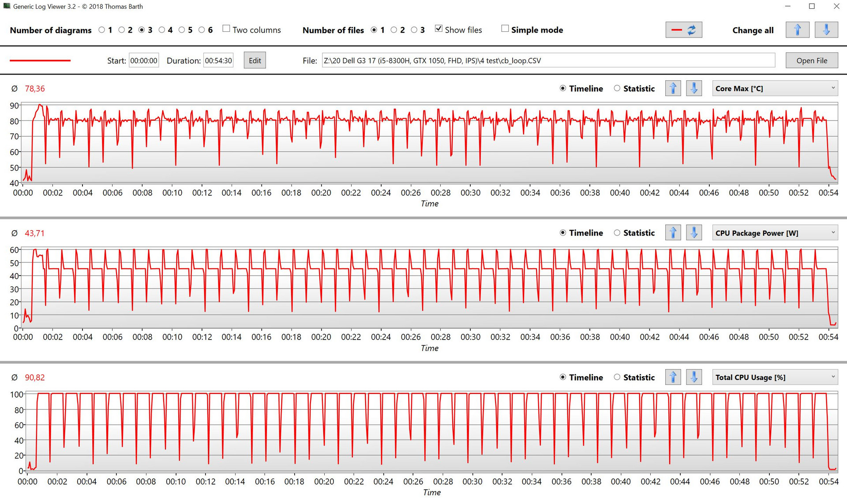Viewport: 847px width, 504px height.
Task: Click down arrow beside Core Max dropdown
Action: (x=693, y=89)
